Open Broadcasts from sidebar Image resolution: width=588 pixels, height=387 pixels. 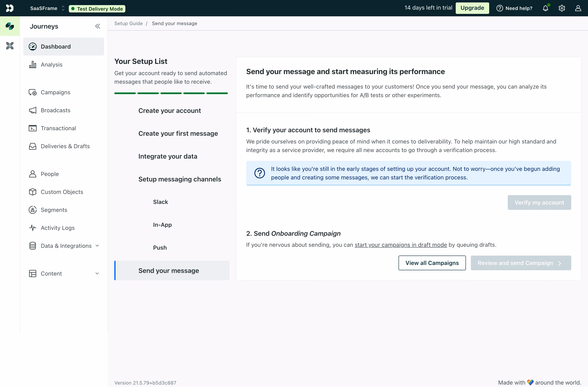63,110
